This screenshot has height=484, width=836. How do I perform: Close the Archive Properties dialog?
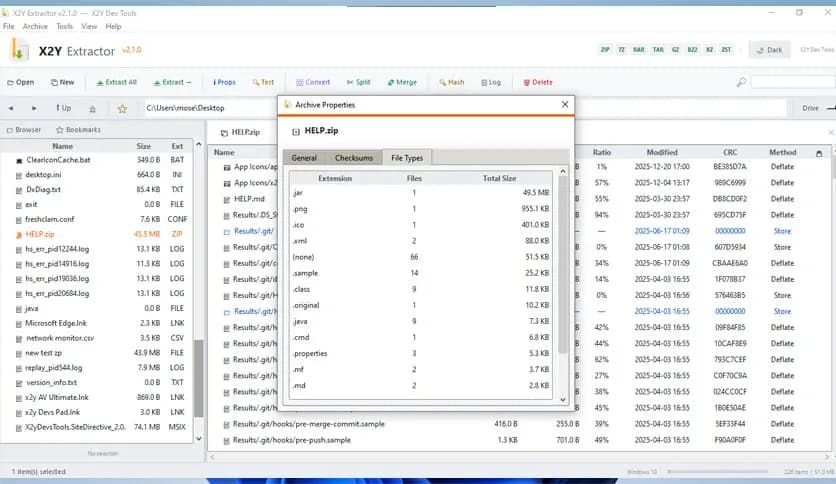click(x=565, y=104)
